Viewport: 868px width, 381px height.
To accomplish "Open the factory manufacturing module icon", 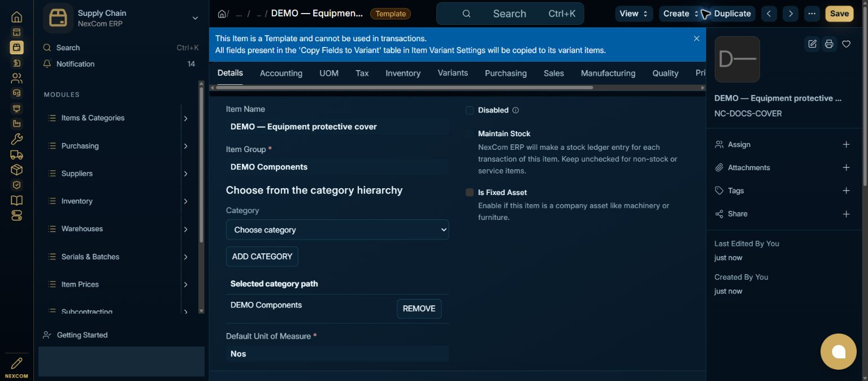I will point(16,124).
